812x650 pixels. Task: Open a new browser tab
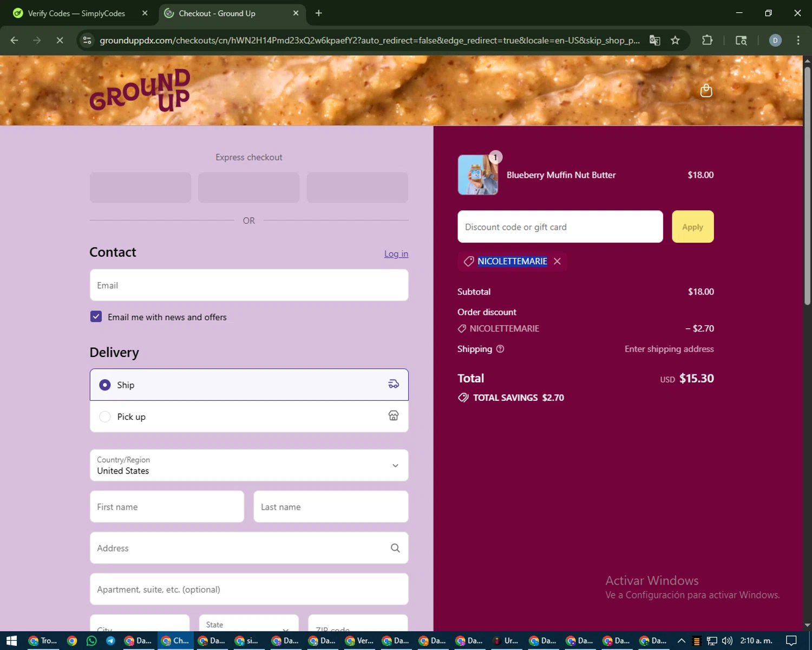pos(318,13)
